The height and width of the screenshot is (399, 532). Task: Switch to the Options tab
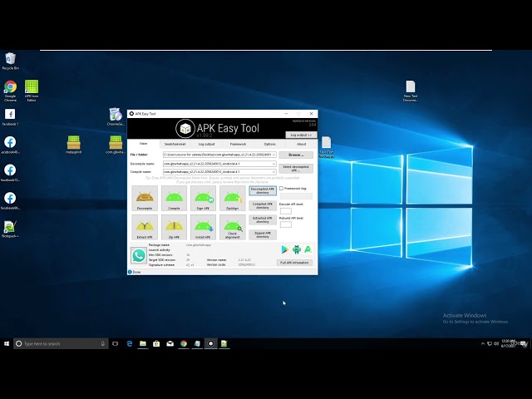[269, 144]
